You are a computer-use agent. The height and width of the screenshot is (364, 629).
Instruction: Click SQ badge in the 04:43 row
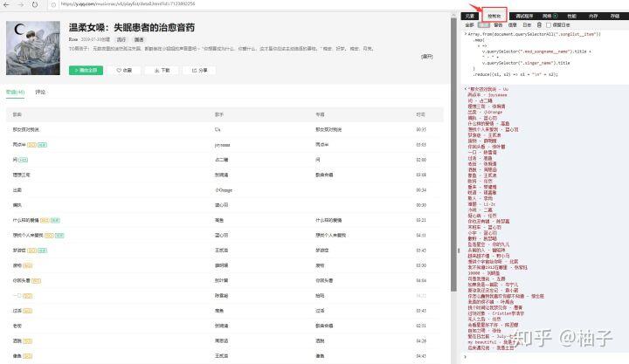coord(28,356)
